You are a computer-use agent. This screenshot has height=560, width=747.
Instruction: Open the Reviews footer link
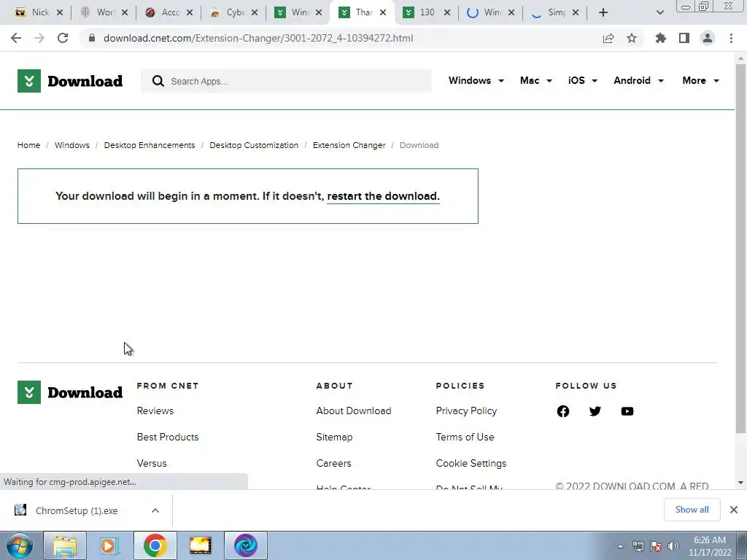pyautogui.click(x=155, y=411)
